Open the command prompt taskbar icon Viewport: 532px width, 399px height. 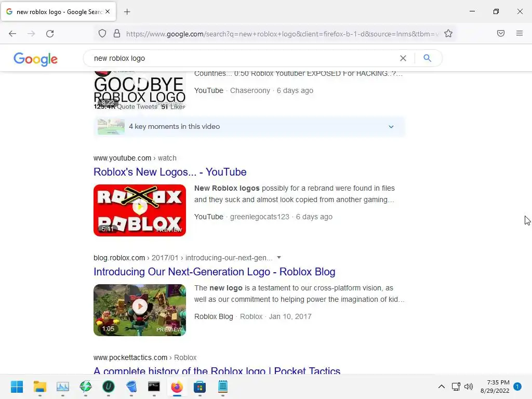pyautogui.click(x=154, y=387)
